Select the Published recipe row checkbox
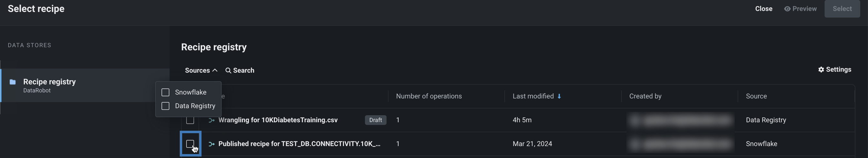 point(190,144)
